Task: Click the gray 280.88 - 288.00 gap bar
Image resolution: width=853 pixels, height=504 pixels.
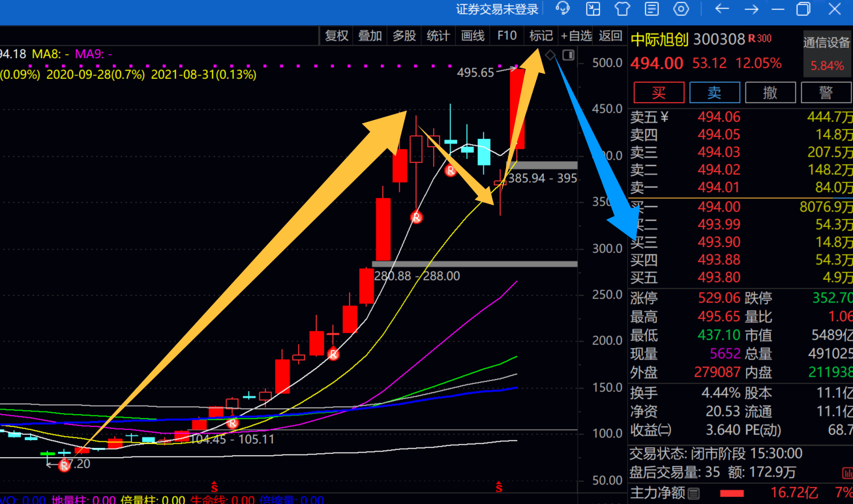Action: 474,264
